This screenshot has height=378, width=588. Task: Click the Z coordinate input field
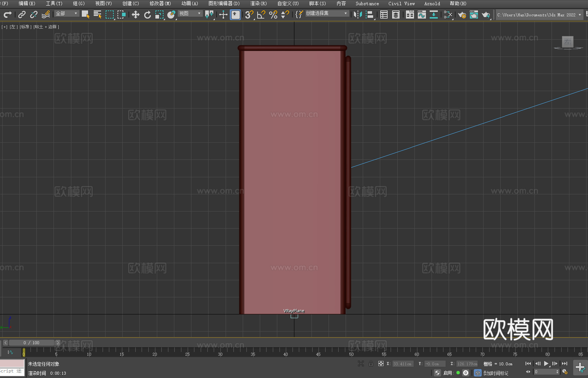click(467, 364)
